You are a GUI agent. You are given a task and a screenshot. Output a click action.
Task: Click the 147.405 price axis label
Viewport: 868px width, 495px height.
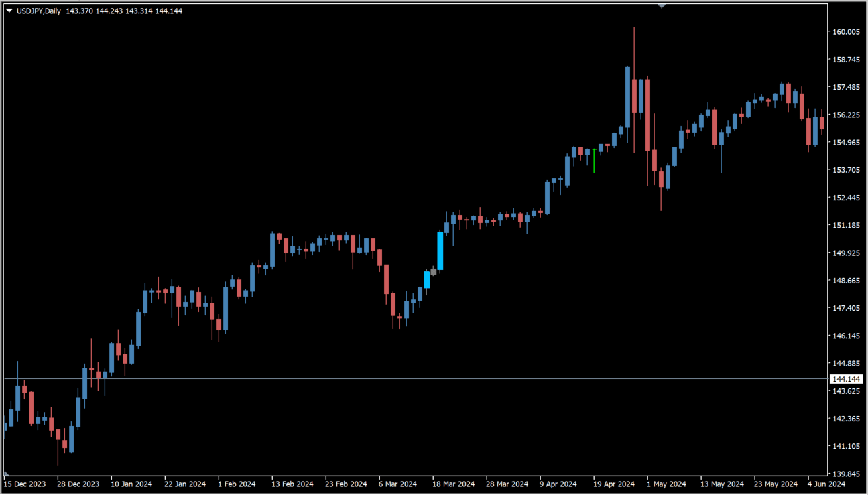pos(846,308)
